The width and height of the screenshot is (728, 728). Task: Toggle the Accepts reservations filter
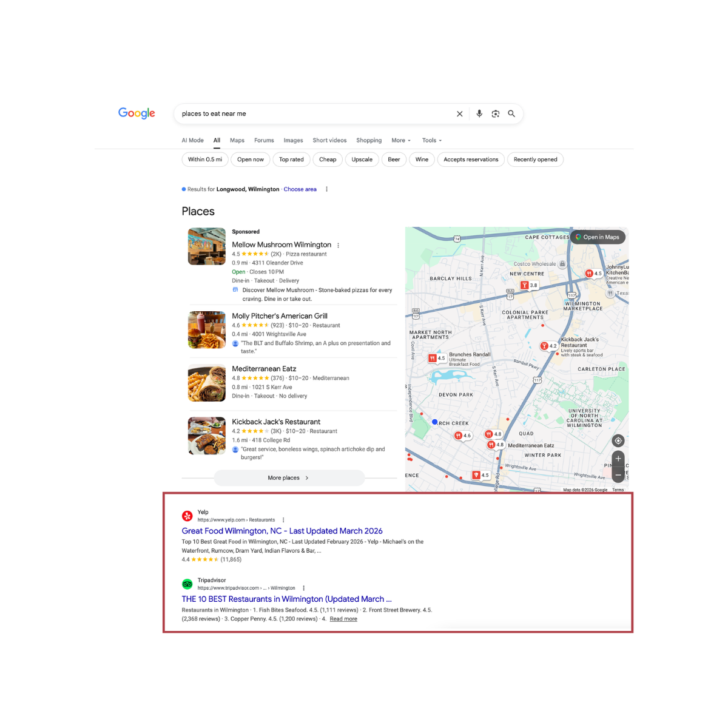[x=471, y=160]
